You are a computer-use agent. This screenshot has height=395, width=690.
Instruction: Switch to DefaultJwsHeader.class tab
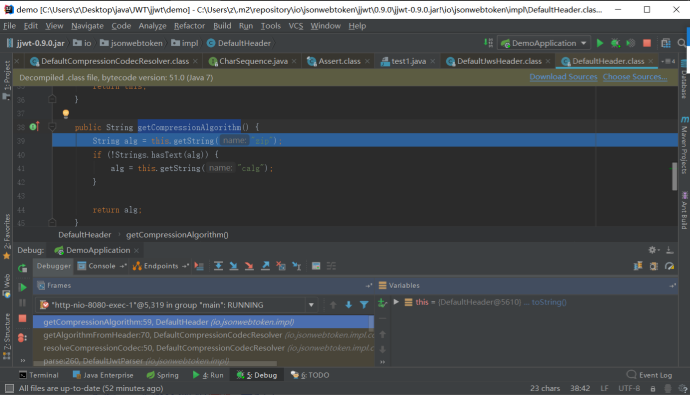(x=499, y=61)
